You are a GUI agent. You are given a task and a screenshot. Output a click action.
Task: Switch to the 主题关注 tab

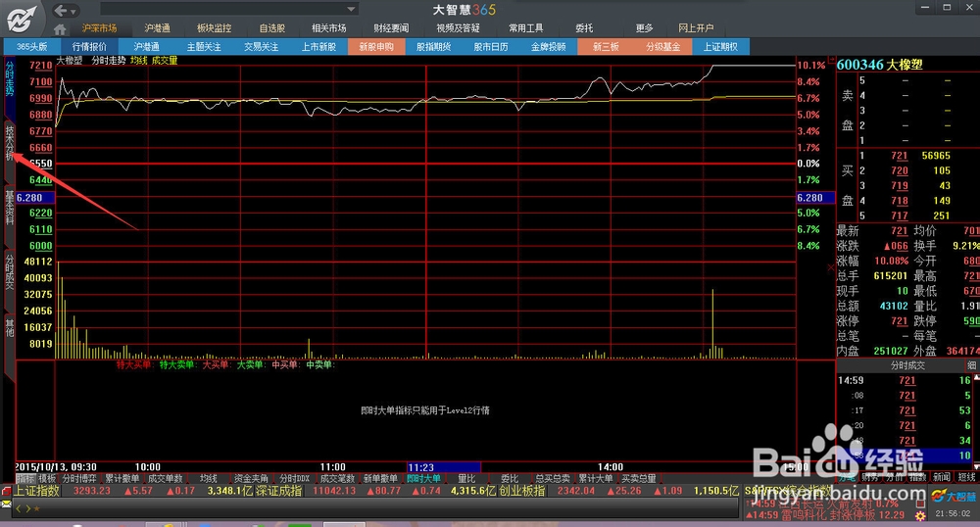tap(204, 47)
